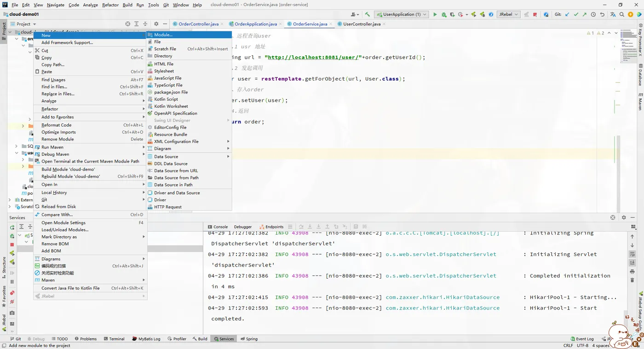Click the localhost:8081/user URL in the code
Screen dimensions: 644x349
[312, 58]
